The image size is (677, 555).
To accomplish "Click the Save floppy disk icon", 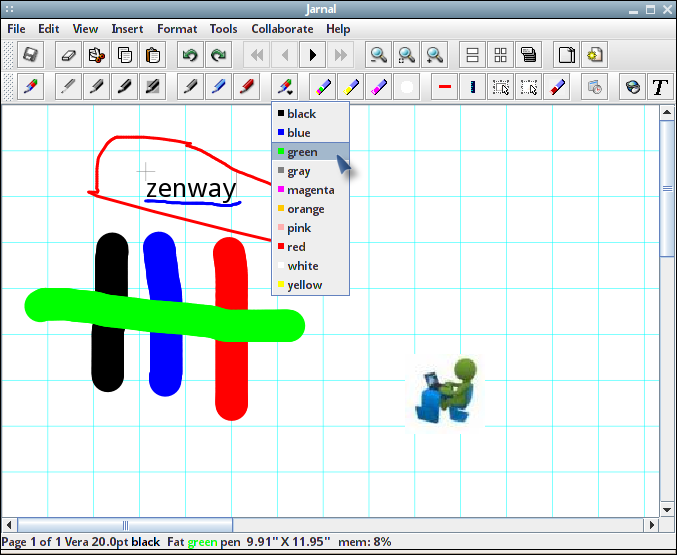I will click(x=30, y=55).
